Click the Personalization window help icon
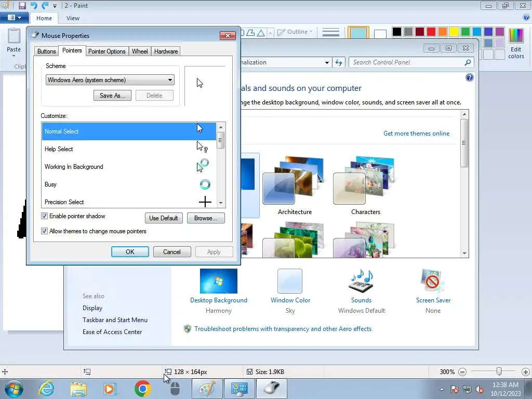532x399 pixels. click(469, 78)
